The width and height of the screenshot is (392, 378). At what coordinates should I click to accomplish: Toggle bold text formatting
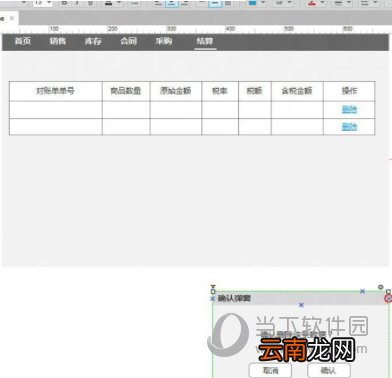coord(65,3)
